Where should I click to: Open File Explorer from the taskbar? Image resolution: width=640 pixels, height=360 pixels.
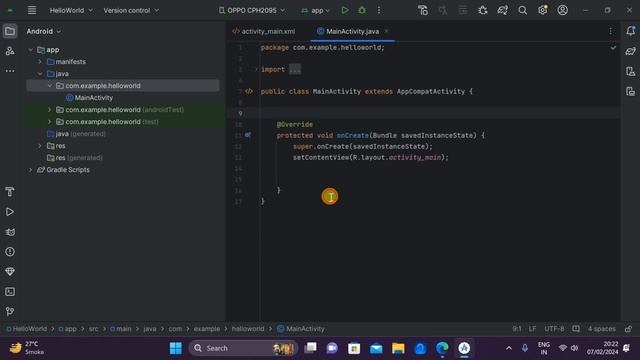(398, 348)
